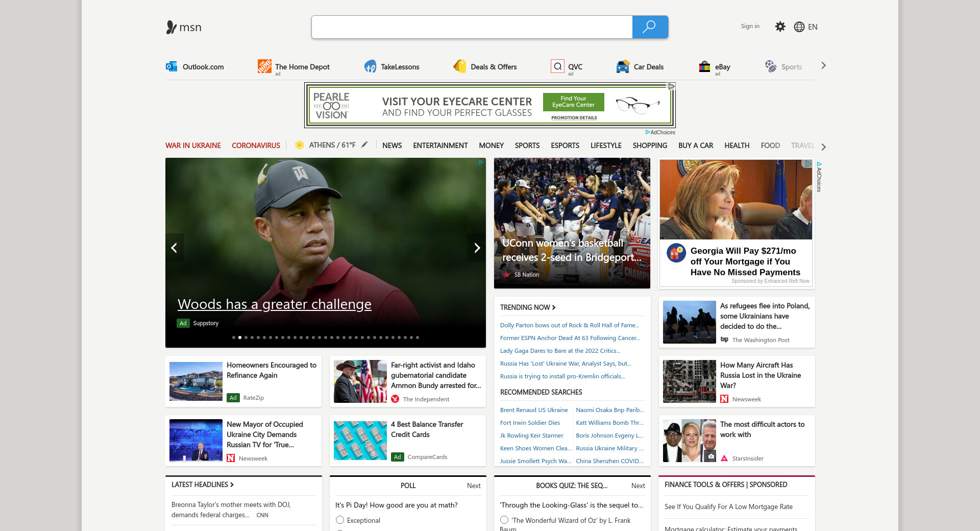This screenshot has width=980, height=531.
Task: Expand more shortcuts with right chevron
Action: [823, 66]
